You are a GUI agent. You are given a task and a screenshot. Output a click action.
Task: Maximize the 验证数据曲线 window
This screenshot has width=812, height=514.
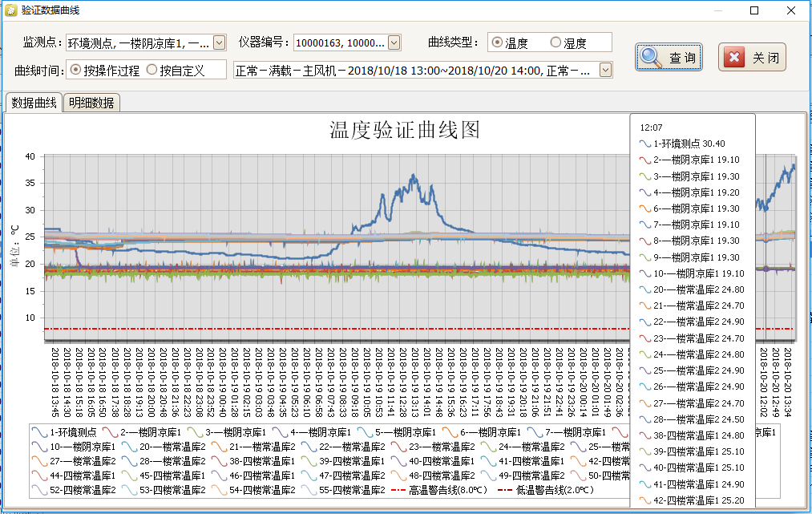click(x=754, y=10)
